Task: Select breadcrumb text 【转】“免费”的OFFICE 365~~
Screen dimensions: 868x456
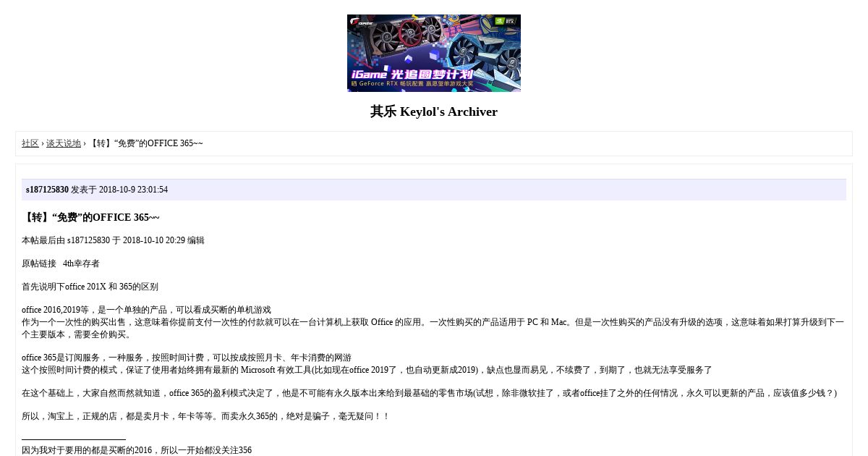Action: pos(145,143)
